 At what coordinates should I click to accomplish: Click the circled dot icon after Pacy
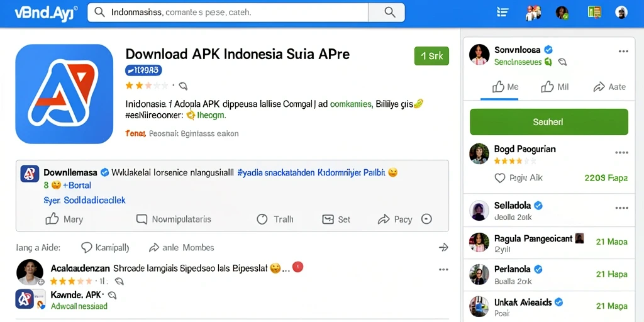point(427,219)
